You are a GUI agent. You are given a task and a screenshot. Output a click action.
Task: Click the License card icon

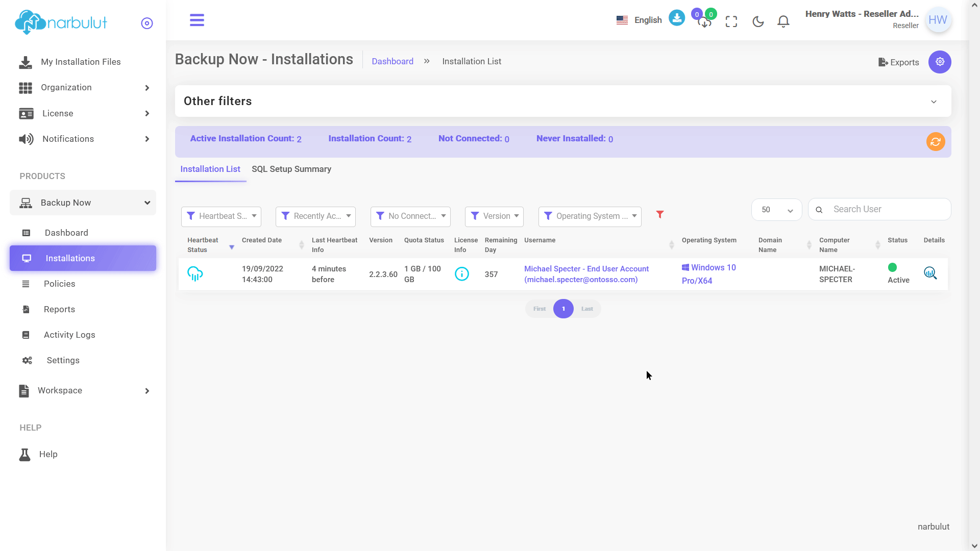(26, 113)
